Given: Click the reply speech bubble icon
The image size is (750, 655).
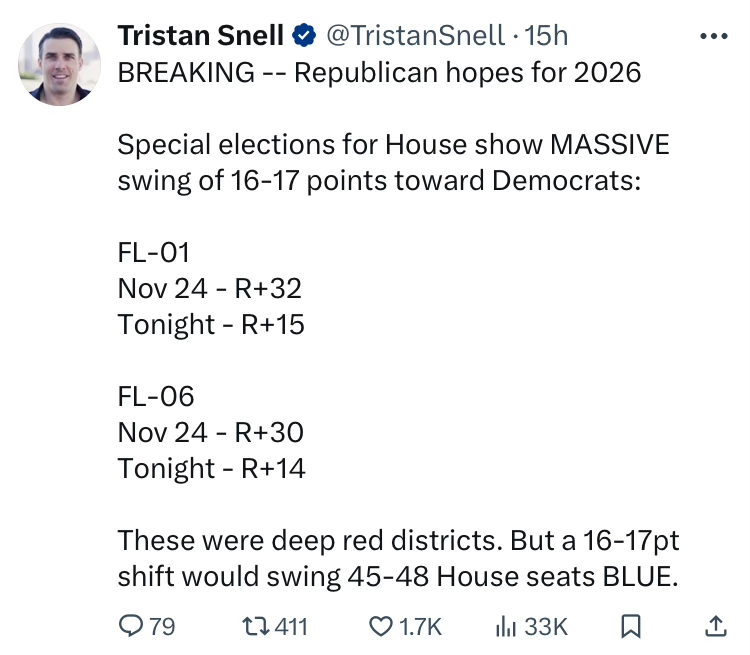Looking at the screenshot, I should (x=130, y=626).
